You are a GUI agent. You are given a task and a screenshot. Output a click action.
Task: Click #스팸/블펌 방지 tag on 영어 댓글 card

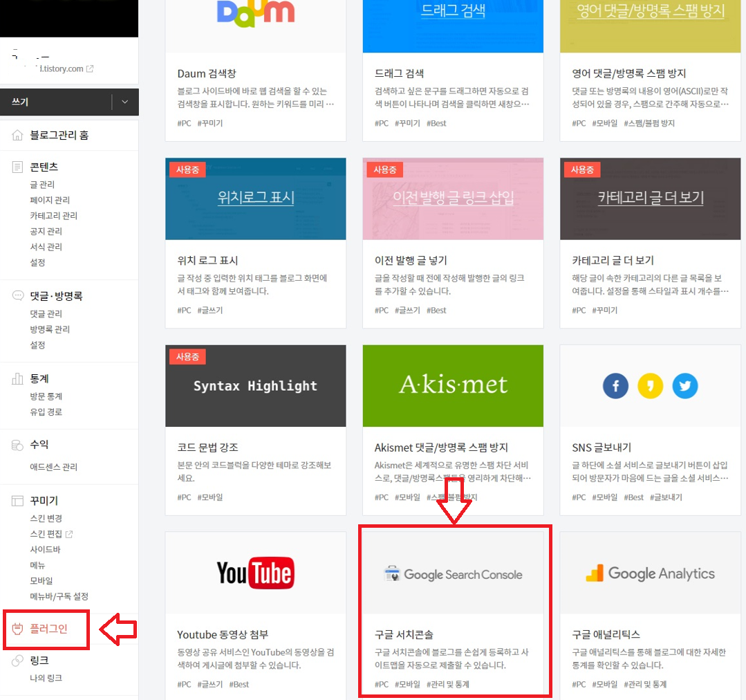(649, 123)
